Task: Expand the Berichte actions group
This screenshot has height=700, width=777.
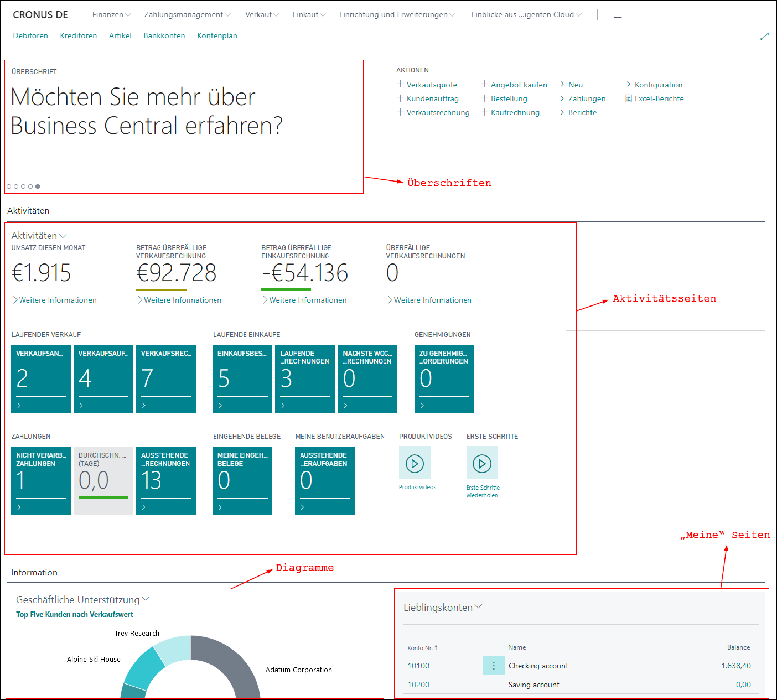Action: point(578,112)
